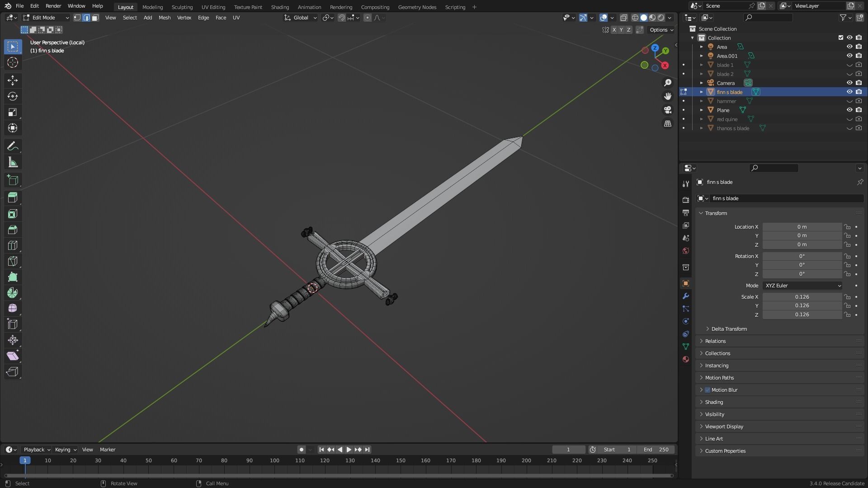This screenshot has width=868, height=488.
Task: Click the End frame 250 field
Action: (656, 450)
